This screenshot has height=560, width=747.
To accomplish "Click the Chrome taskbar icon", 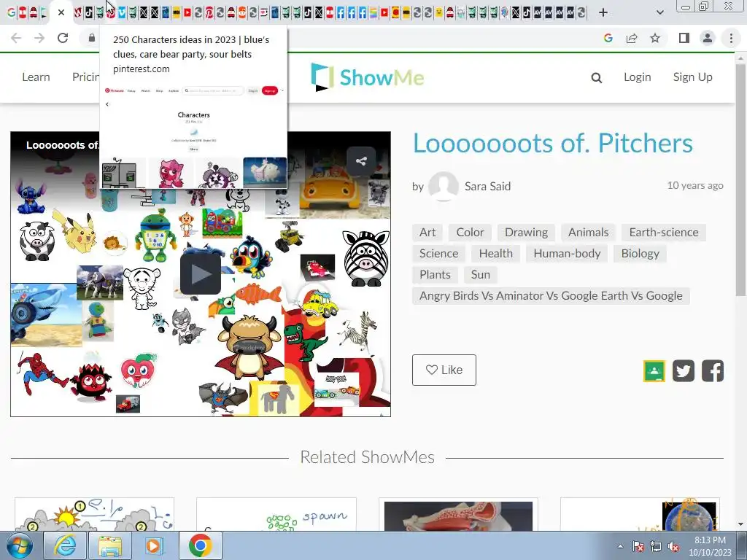I will [200, 545].
